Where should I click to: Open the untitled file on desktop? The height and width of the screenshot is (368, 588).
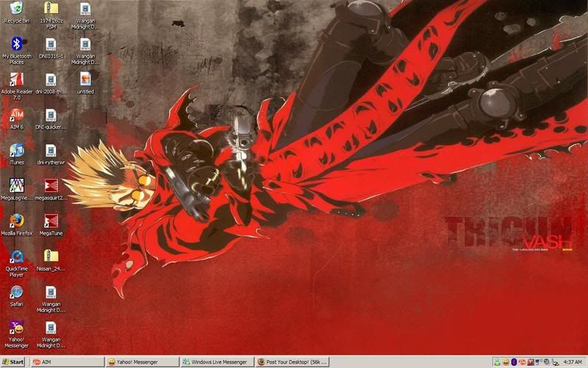pos(85,80)
